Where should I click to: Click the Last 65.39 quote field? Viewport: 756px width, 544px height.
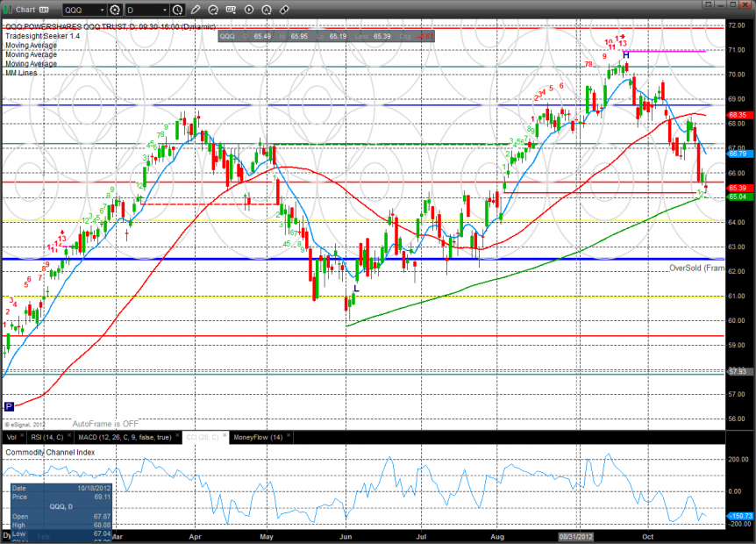click(x=371, y=36)
